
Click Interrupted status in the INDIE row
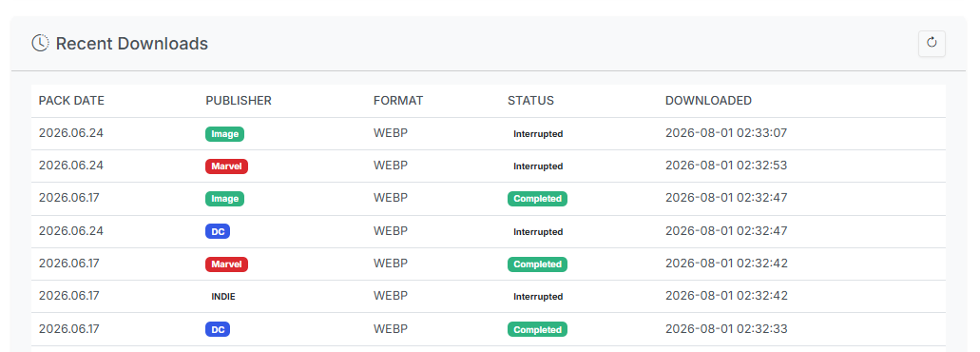[538, 297]
